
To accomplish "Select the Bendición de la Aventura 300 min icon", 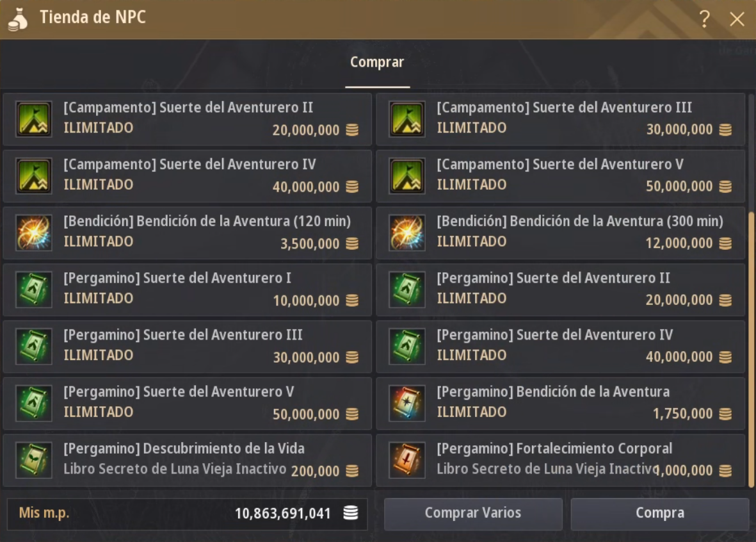I will [x=407, y=233].
